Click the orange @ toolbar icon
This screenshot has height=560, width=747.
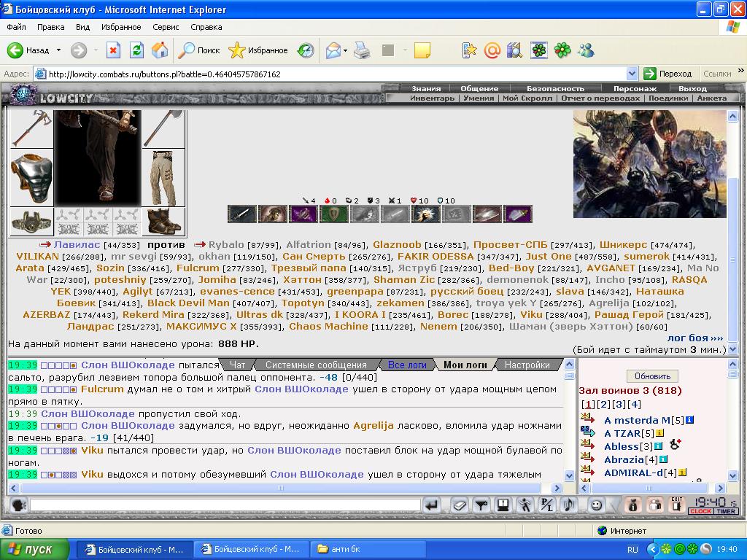click(x=492, y=50)
